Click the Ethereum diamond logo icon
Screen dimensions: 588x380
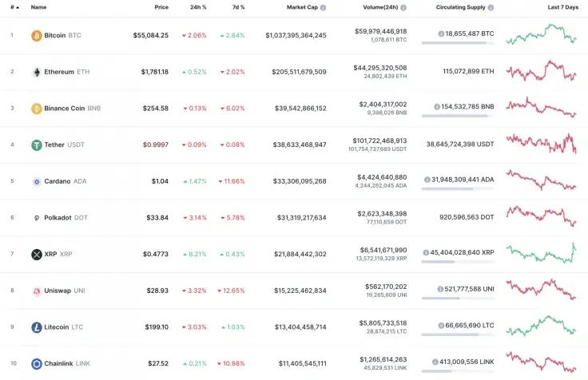click(x=36, y=72)
